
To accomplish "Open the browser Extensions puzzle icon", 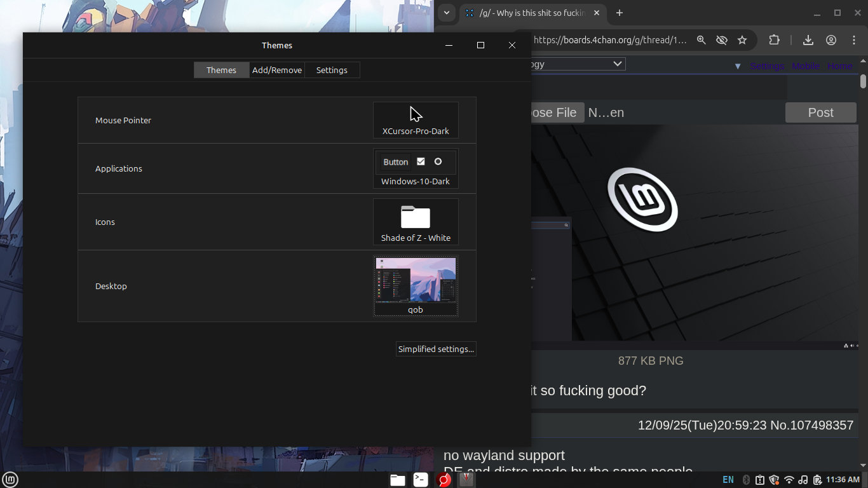I will [x=774, y=40].
